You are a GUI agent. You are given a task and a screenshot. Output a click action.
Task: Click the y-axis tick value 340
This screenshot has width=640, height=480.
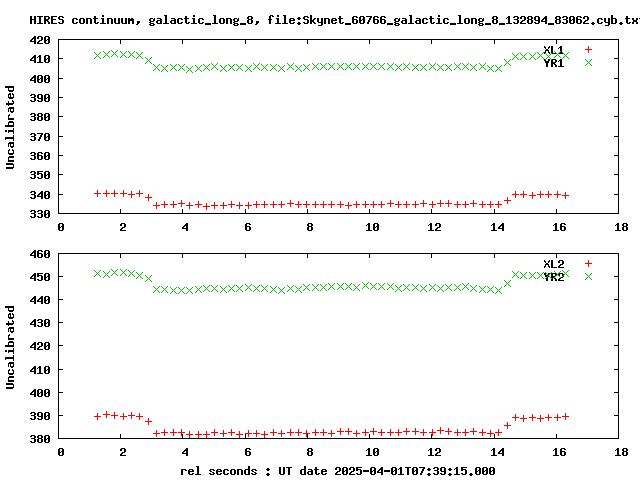pos(40,195)
